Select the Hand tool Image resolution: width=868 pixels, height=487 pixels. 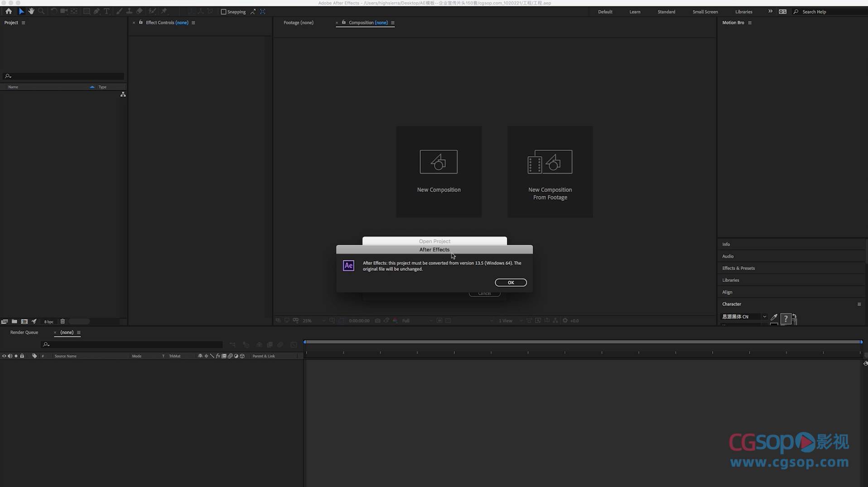point(31,11)
